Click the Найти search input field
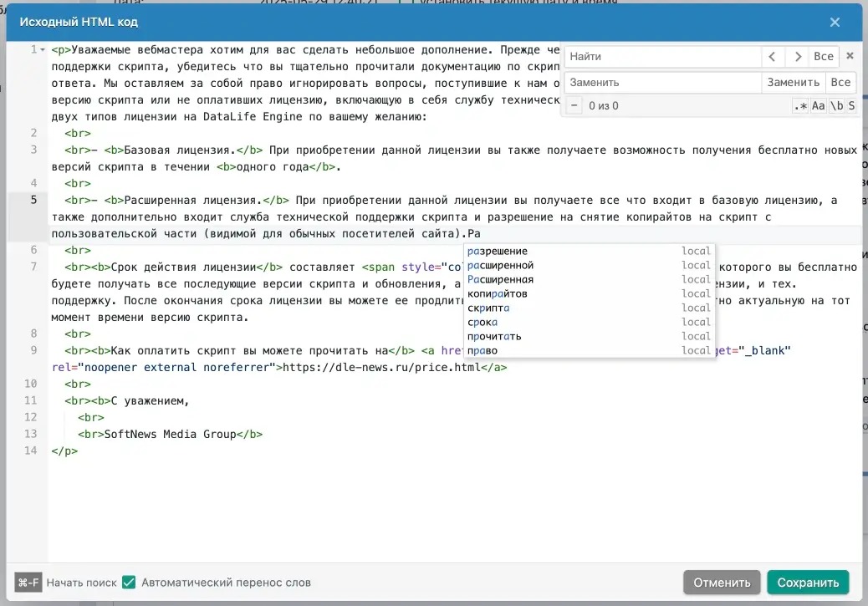 [662, 57]
